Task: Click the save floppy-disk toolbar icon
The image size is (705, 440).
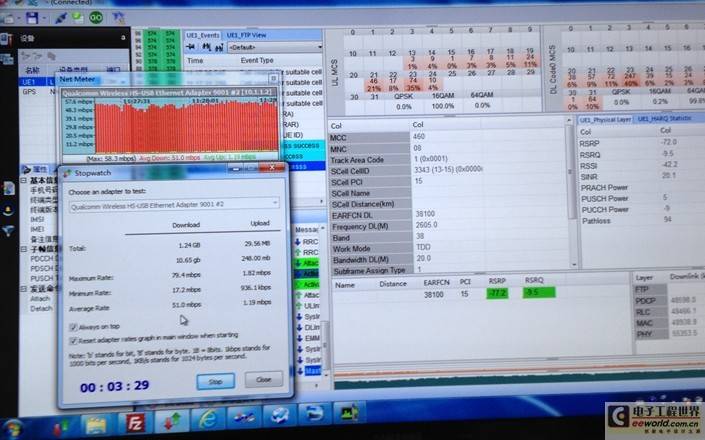Action: (x=32, y=18)
